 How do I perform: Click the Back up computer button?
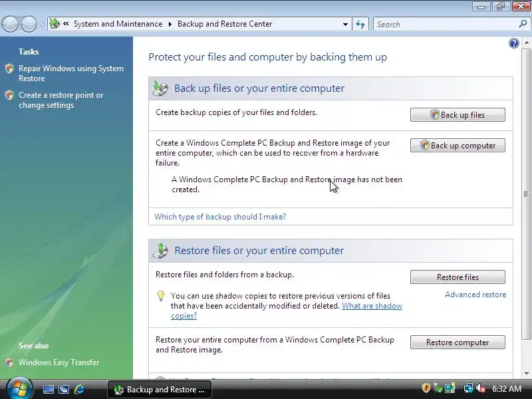458,145
